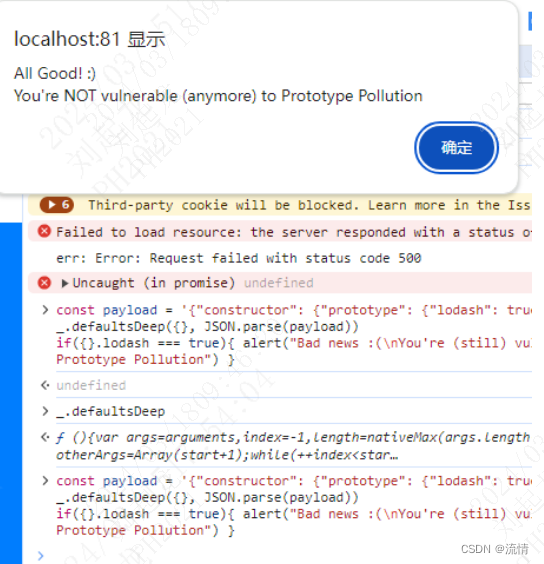Click the gray 'undefined' console return value
The height and width of the screenshot is (564, 544).
coord(91,385)
